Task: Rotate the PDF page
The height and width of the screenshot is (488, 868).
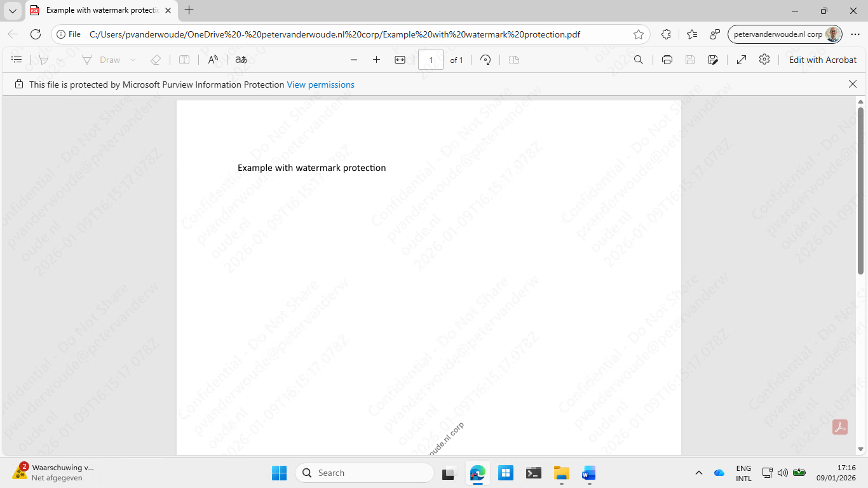Action: pos(485,60)
